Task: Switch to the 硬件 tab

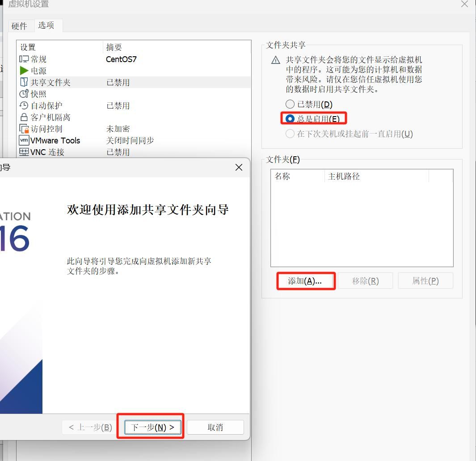Action: (19, 25)
